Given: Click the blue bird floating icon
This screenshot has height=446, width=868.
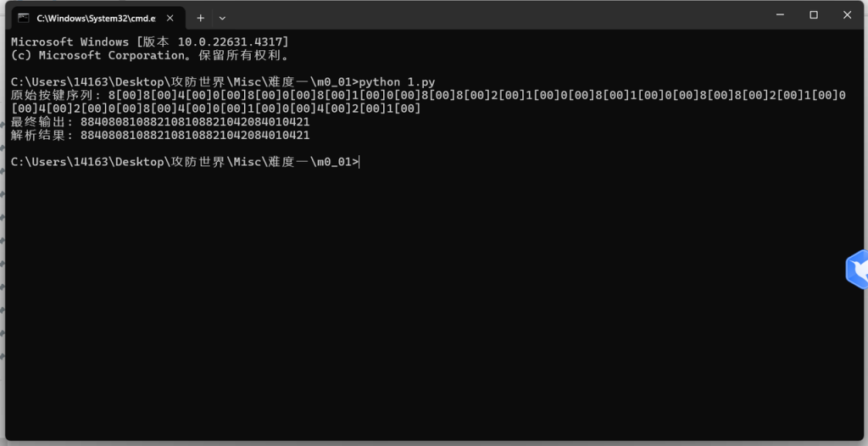Looking at the screenshot, I should 858,270.
